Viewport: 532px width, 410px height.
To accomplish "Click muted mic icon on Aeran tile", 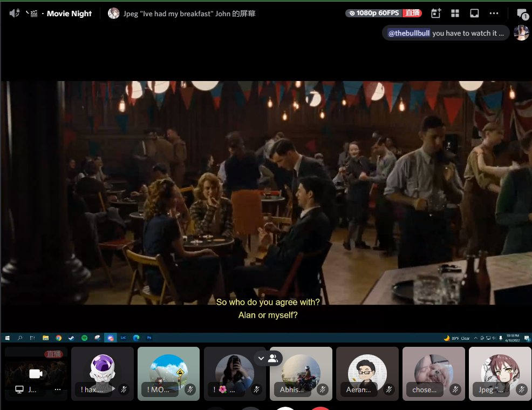I will (x=389, y=389).
